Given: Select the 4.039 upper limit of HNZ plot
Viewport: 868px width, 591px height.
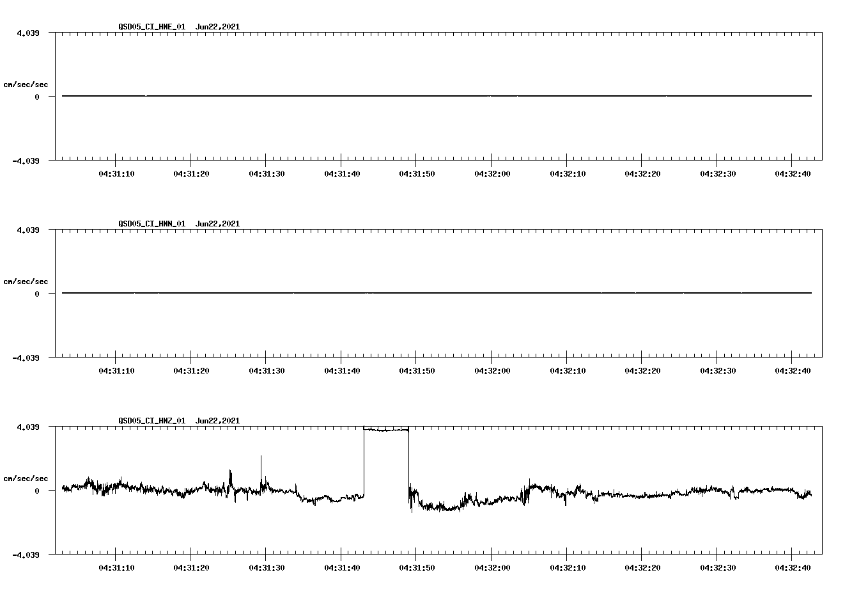Looking at the screenshot, I should [x=28, y=427].
